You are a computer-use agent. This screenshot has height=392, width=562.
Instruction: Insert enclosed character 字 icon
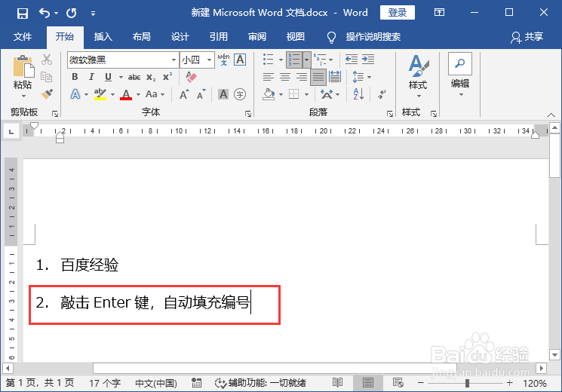tap(240, 94)
